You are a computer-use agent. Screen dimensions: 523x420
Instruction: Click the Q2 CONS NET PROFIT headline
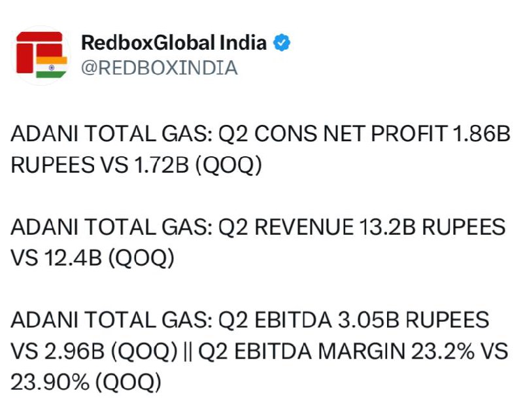333,133
